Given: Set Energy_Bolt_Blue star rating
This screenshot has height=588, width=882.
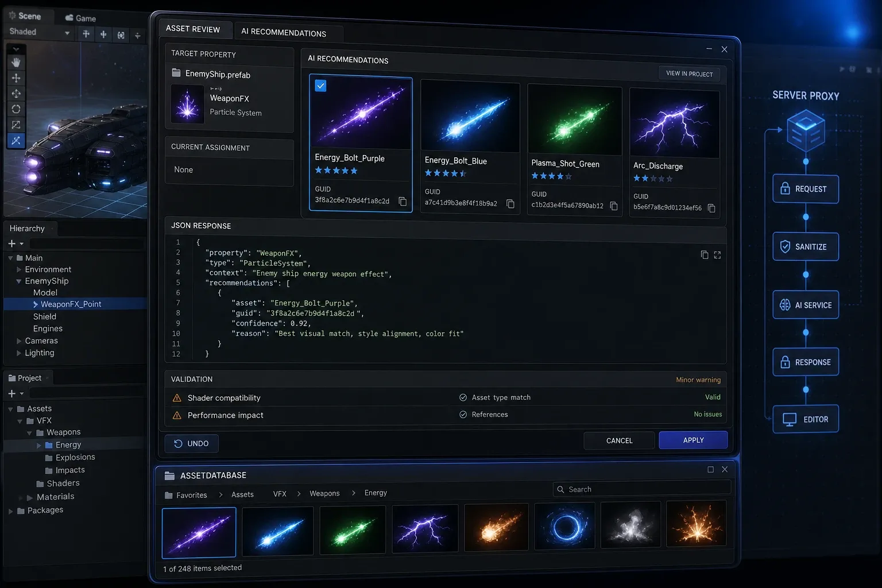Looking at the screenshot, I should point(446,173).
